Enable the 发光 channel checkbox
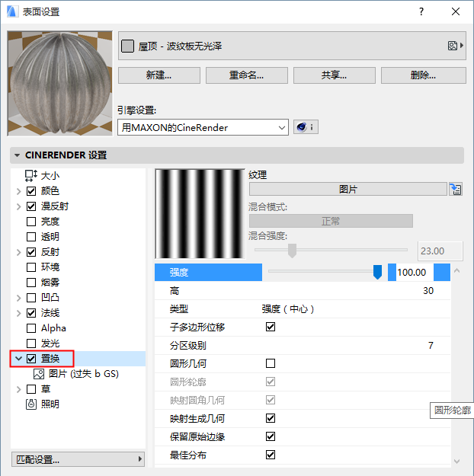The image size is (474, 476). pyautogui.click(x=31, y=343)
